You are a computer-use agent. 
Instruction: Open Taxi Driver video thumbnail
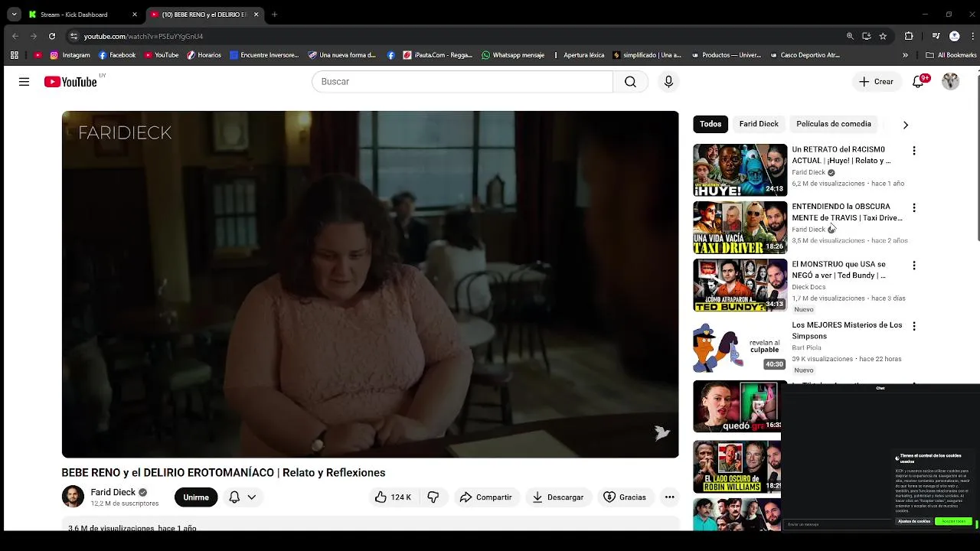(x=740, y=227)
